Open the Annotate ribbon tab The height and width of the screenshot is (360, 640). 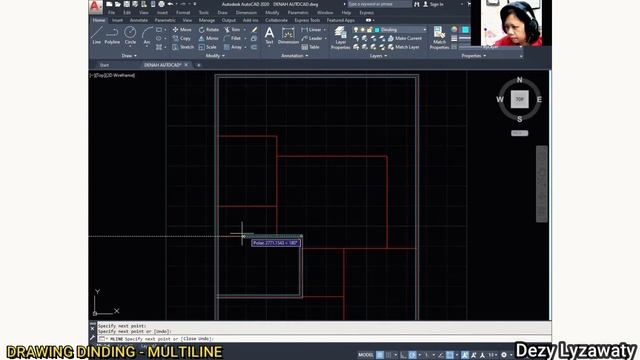(x=139, y=20)
